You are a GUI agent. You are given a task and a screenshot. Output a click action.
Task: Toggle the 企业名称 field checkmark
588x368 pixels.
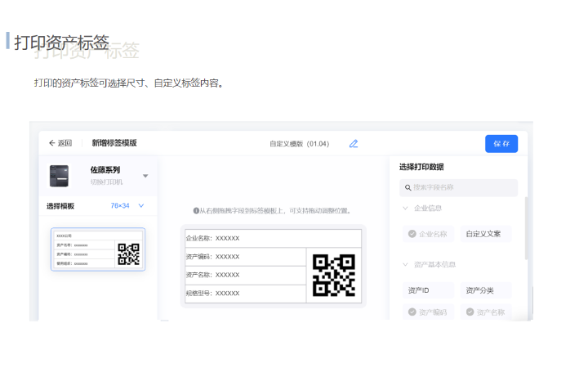point(412,234)
